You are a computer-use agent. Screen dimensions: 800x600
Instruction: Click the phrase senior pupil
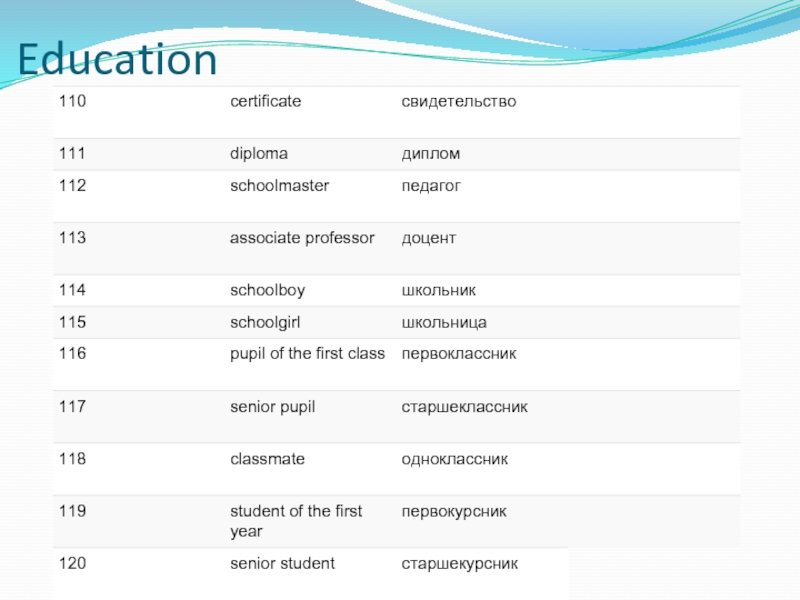tap(272, 407)
